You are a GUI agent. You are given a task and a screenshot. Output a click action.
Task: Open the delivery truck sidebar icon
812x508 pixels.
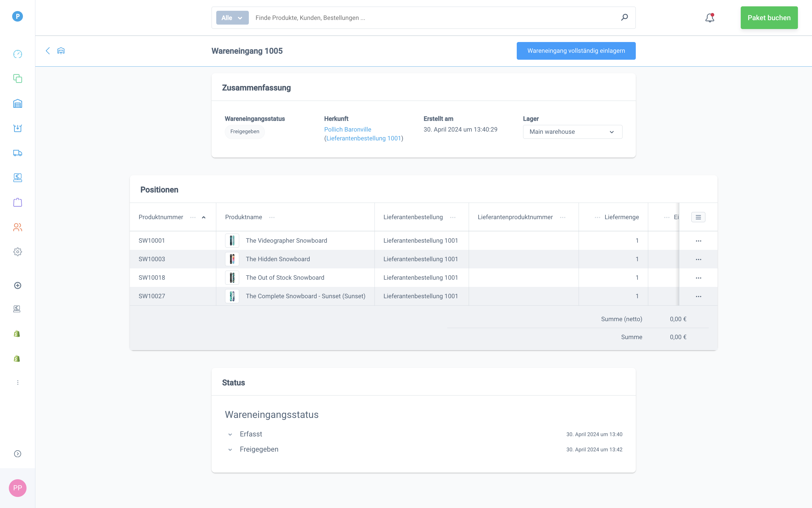[17, 153]
